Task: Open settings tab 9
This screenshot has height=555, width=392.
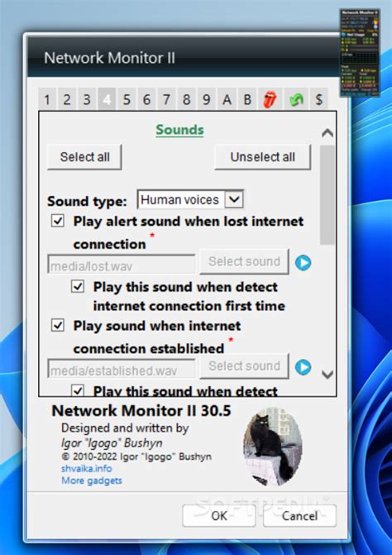Action: coord(206,99)
